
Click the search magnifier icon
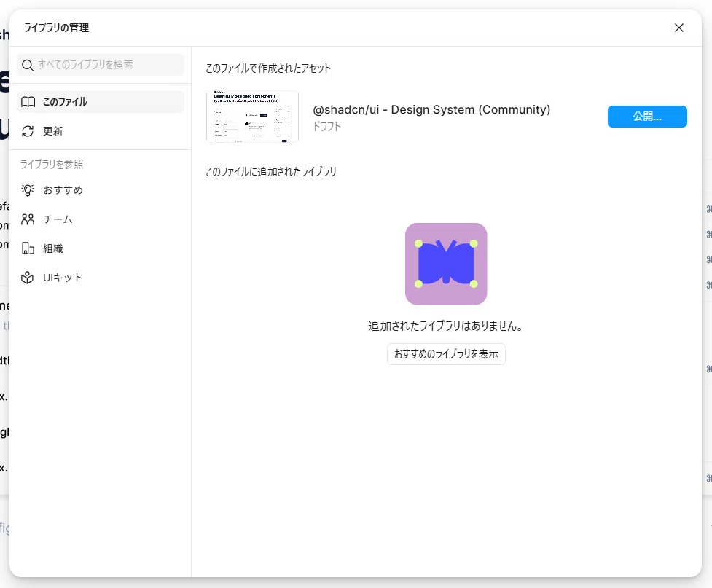coord(27,65)
